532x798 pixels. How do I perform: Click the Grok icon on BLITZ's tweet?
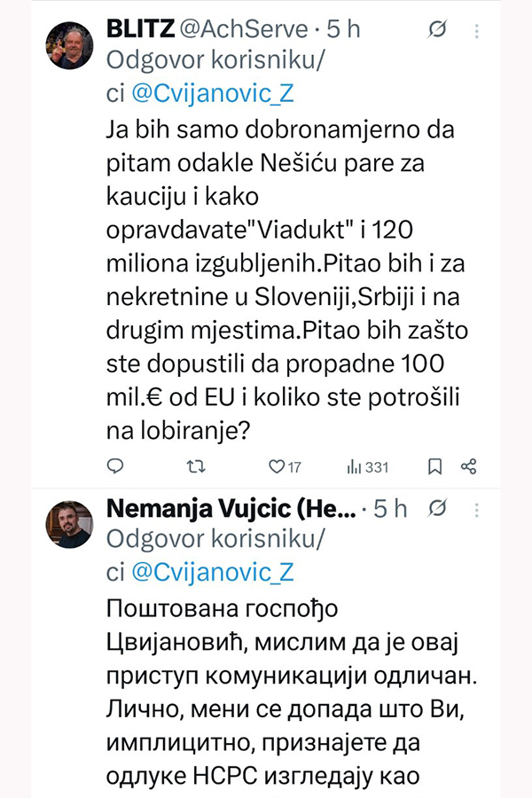click(x=437, y=30)
